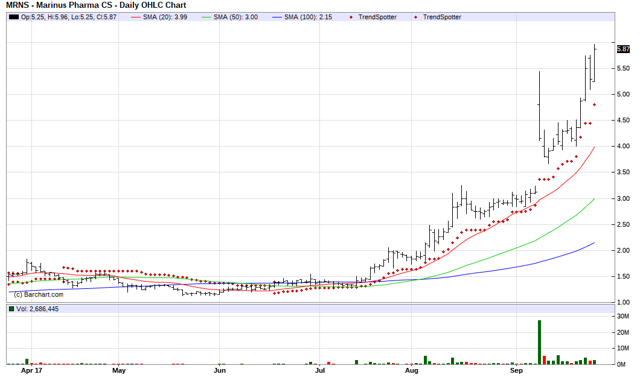Select the Aug date axis label
The height and width of the screenshot is (389, 640).
[x=412, y=371]
